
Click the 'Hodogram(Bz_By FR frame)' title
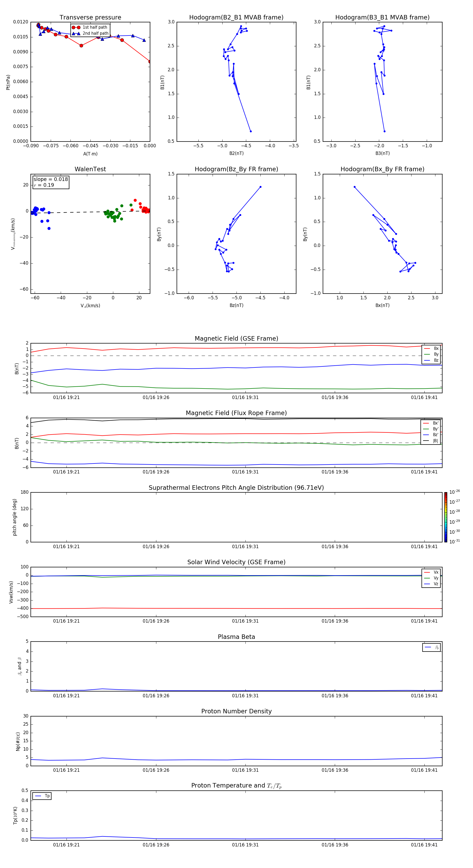[x=236, y=169]
